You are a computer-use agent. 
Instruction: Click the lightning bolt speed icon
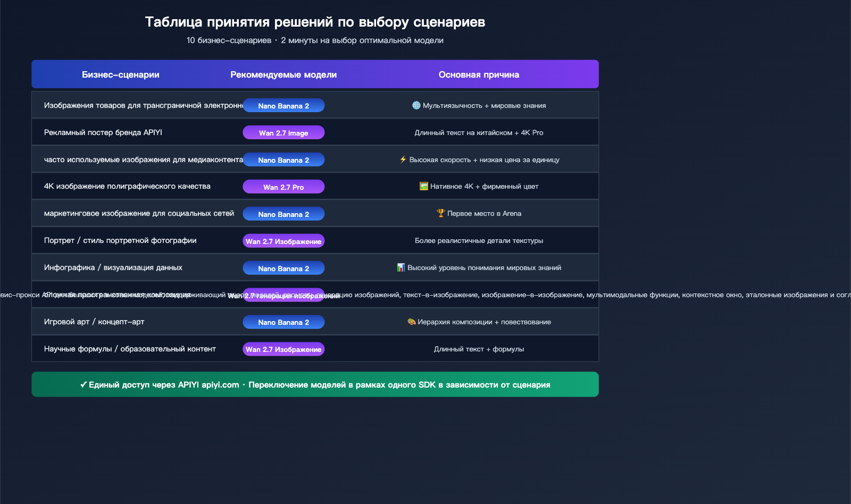click(402, 159)
